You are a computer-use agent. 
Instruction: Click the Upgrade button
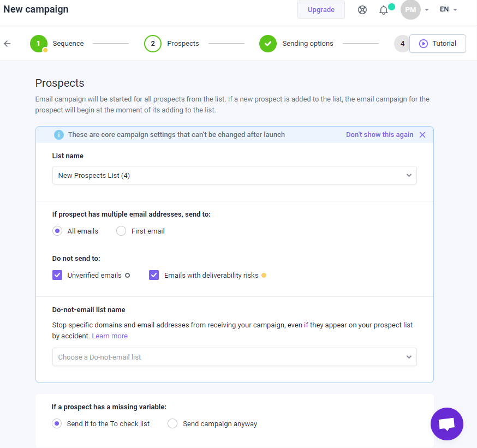[x=321, y=9]
